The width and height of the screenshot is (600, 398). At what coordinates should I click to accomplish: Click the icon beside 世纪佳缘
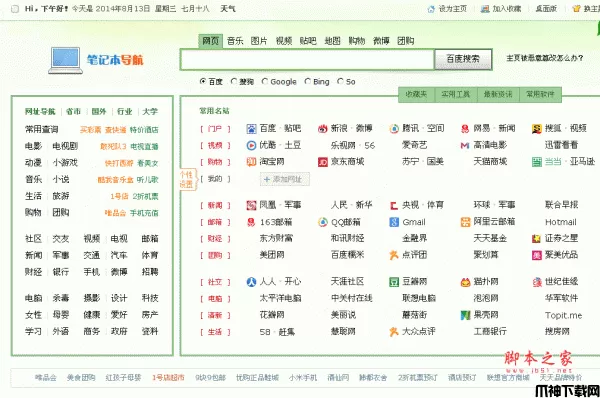click(537, 282)
